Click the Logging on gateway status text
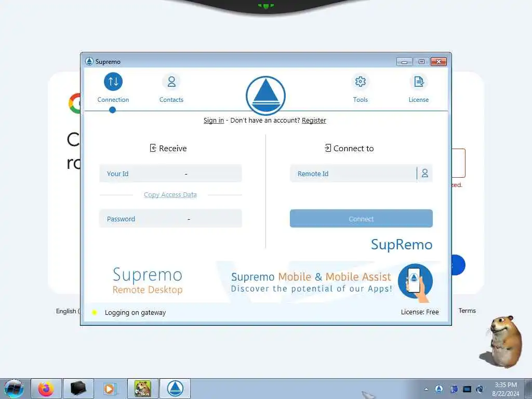 [135, 312]
